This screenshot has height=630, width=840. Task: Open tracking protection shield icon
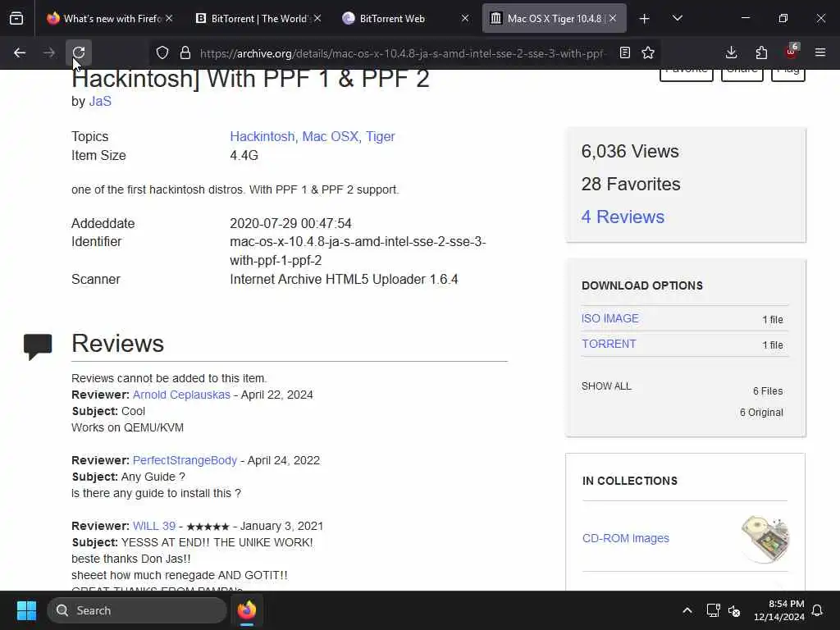click(162, 52)
